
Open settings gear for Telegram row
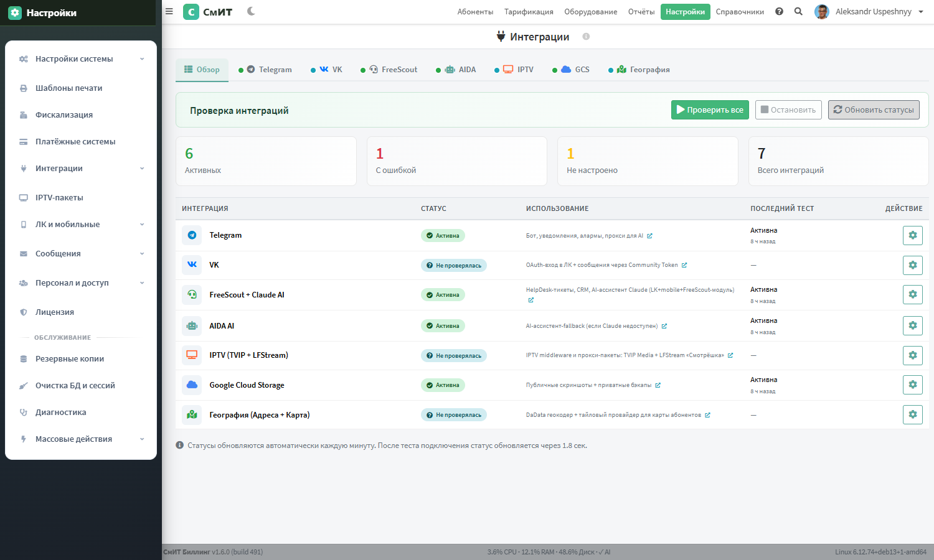point(913,235)
